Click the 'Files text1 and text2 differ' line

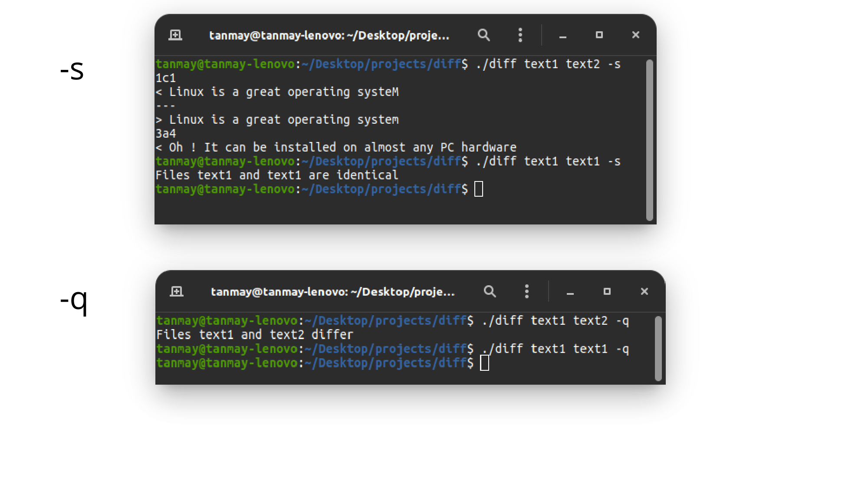tap(255, 334)
